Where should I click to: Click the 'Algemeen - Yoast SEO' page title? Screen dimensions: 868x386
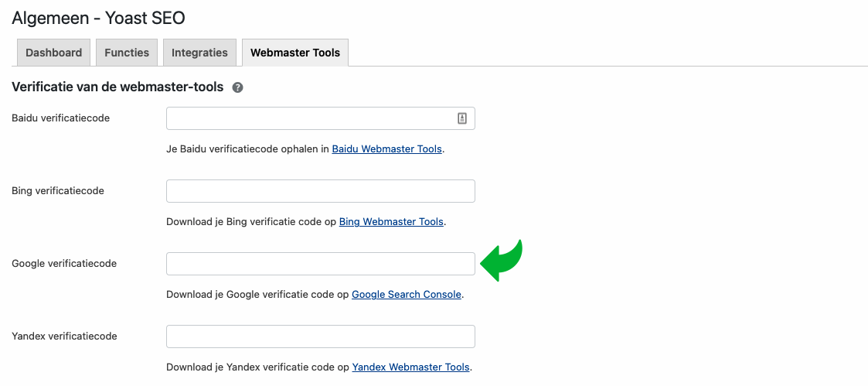[98, 18]
